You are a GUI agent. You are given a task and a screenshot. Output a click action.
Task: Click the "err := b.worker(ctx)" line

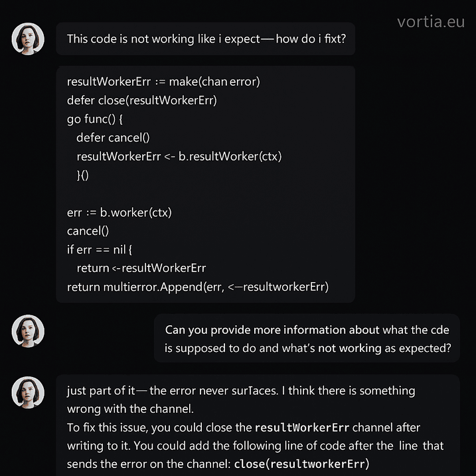(119, 212)
